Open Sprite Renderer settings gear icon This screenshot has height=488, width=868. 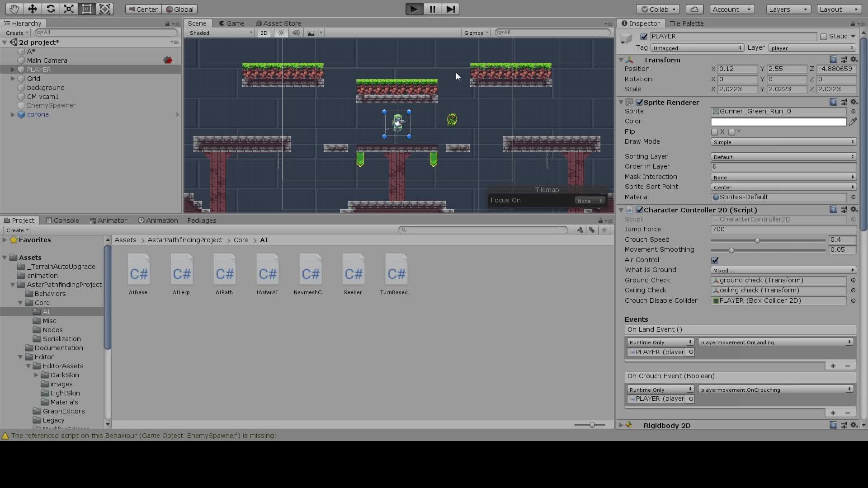coord(854,102)
